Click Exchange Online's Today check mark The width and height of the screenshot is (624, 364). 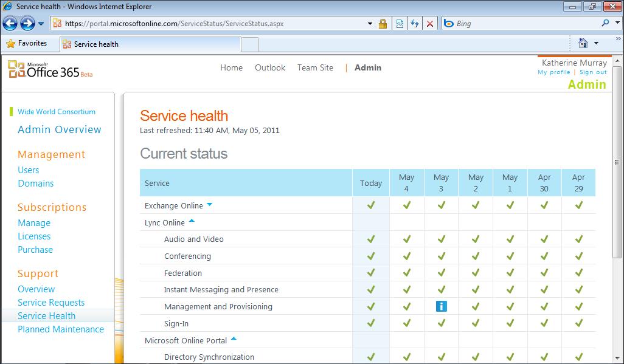coord(371,205)
